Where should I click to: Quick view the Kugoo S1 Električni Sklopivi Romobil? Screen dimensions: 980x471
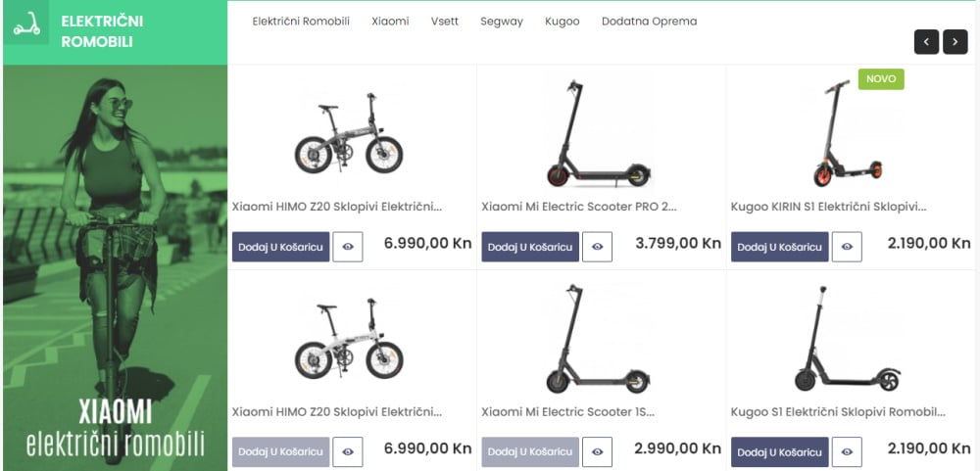[x=847, y=451]
